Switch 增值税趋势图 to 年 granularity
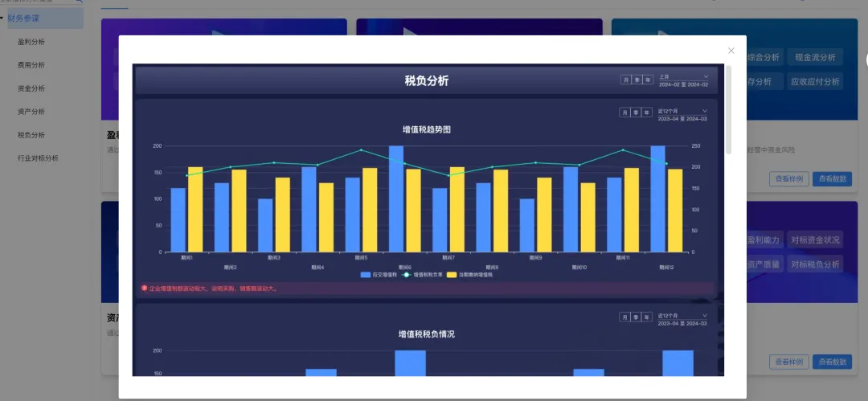Image resolution: width=868 pixels, height=401 pixels. (x=646, y=113)
